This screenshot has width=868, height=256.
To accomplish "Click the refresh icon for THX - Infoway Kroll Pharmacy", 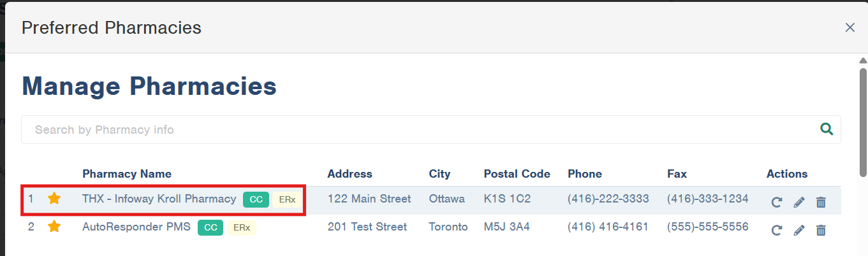I will pyautogui.click(x=776, y=203).
